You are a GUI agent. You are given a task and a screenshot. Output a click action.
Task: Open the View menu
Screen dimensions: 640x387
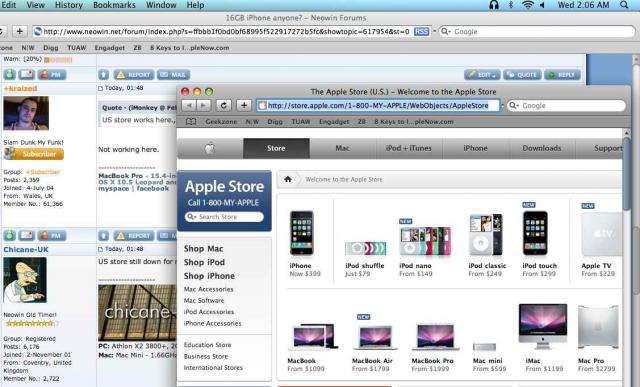pos(36,5)
